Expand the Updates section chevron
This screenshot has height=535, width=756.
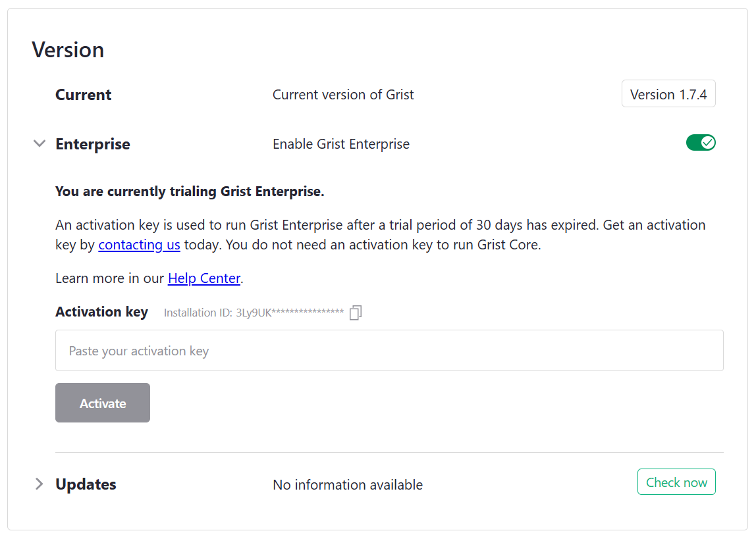(40, 484)
